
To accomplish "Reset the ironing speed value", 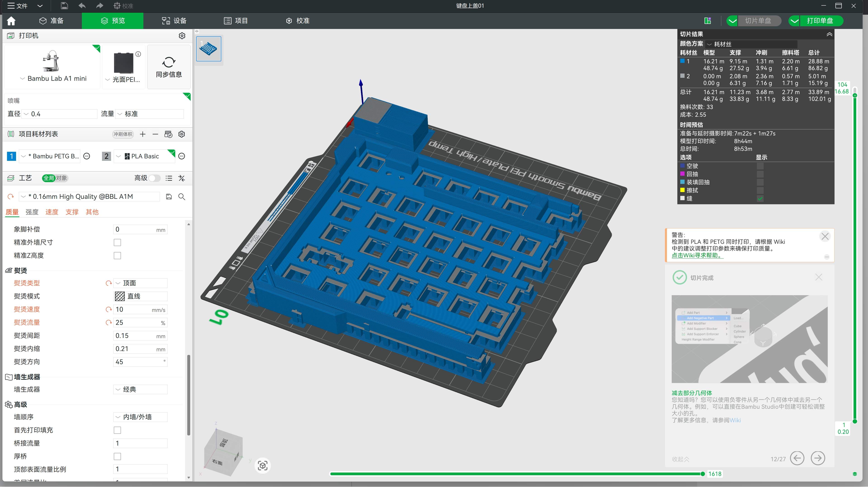I will click(x=109, y=309).
